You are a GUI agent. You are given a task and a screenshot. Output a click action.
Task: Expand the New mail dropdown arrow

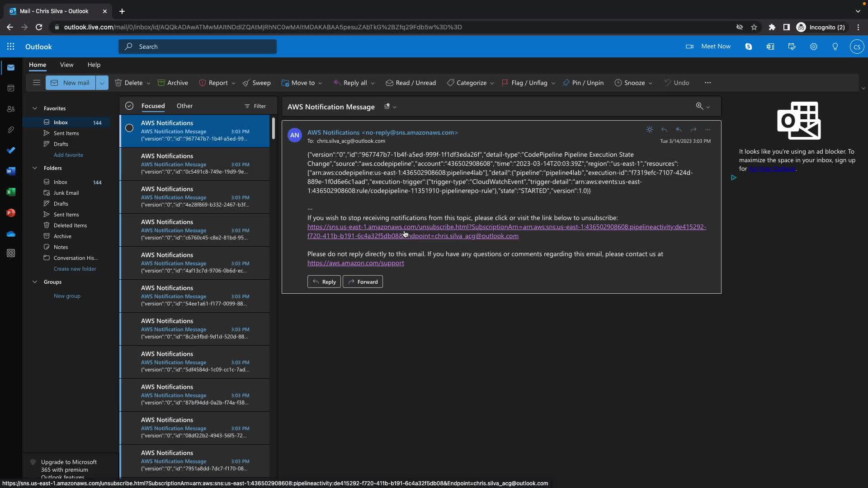pos(102,83)
